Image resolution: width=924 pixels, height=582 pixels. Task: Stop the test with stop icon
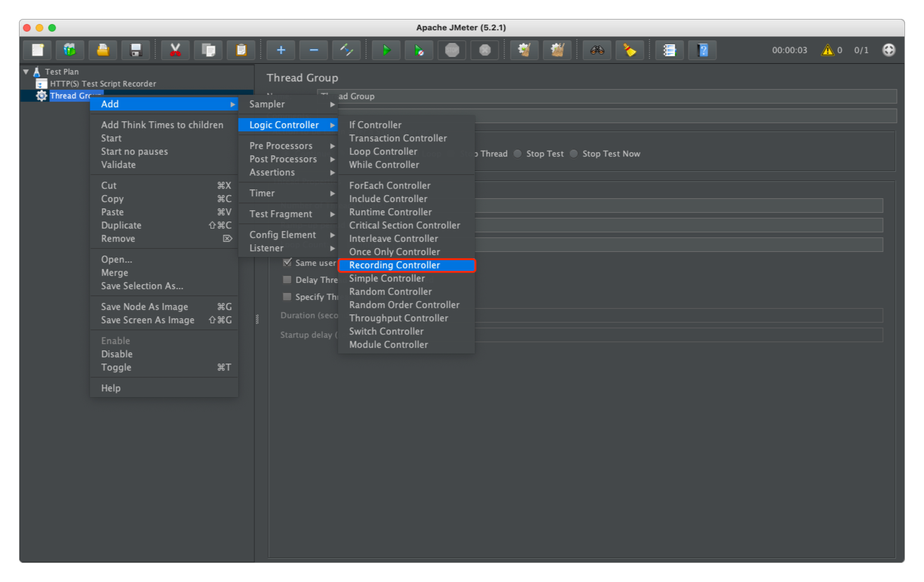452,50
